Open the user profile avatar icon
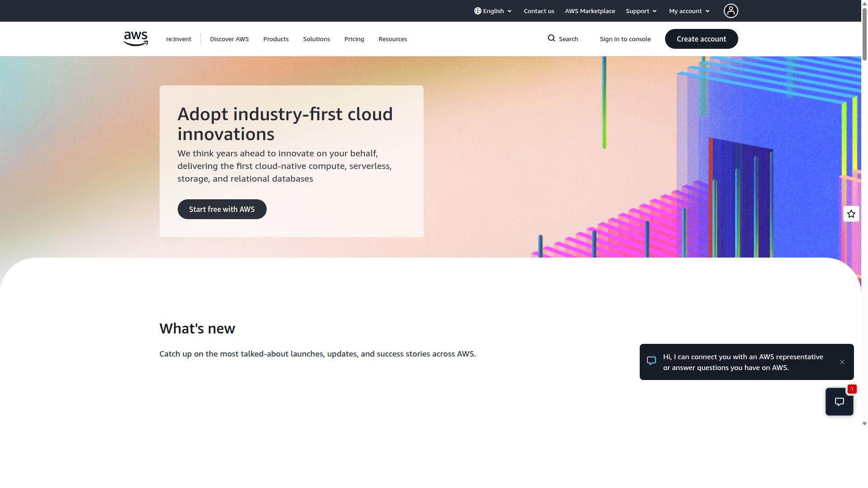 click(x=731, y=11)
